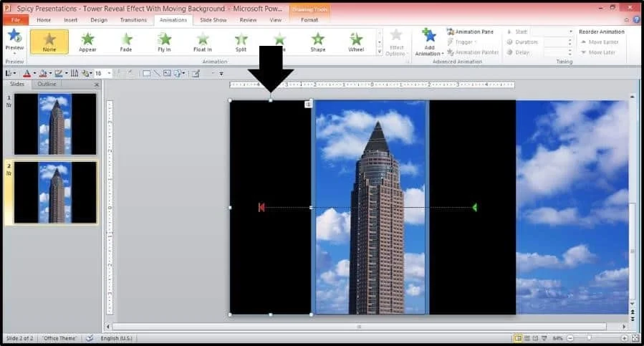Screen dimensions: 644x346
Task: Click the Effect Options button
Action: pos(396,42)
